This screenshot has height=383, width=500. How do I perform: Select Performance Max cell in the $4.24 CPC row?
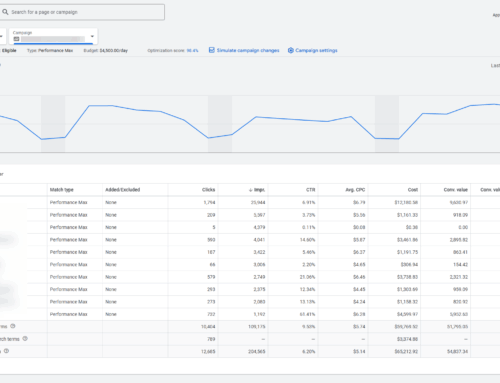68,302
